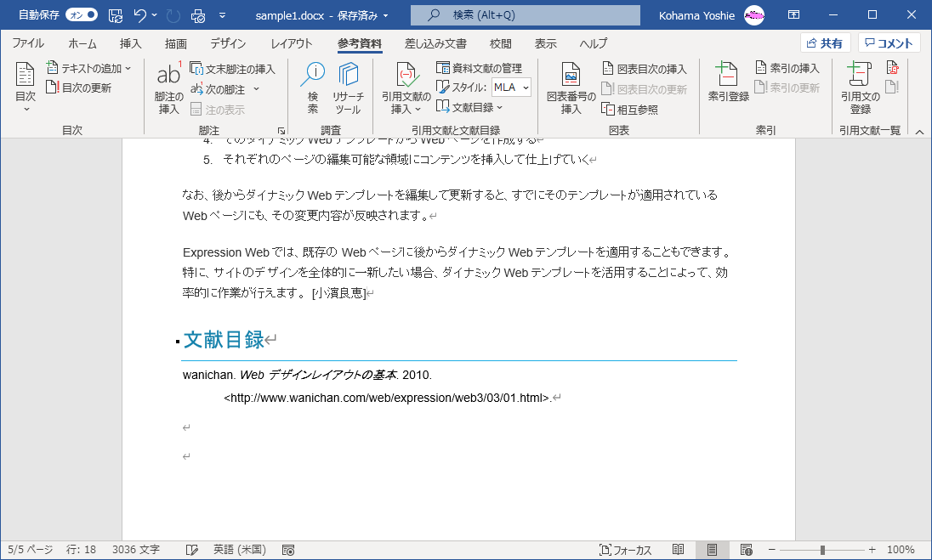Click 文末脚注の挿入
The width and height of the screenshot is (932, 560).
click(232, 69)
